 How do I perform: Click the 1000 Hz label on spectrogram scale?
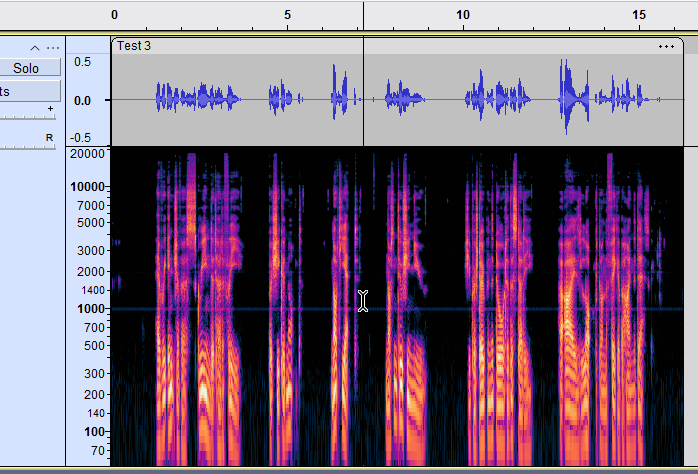pos(91,308)
